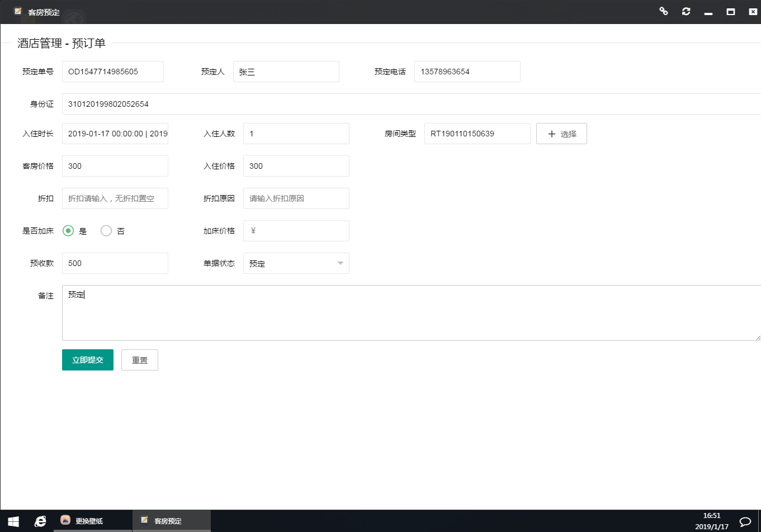Open the Windows Start menu

13,521
